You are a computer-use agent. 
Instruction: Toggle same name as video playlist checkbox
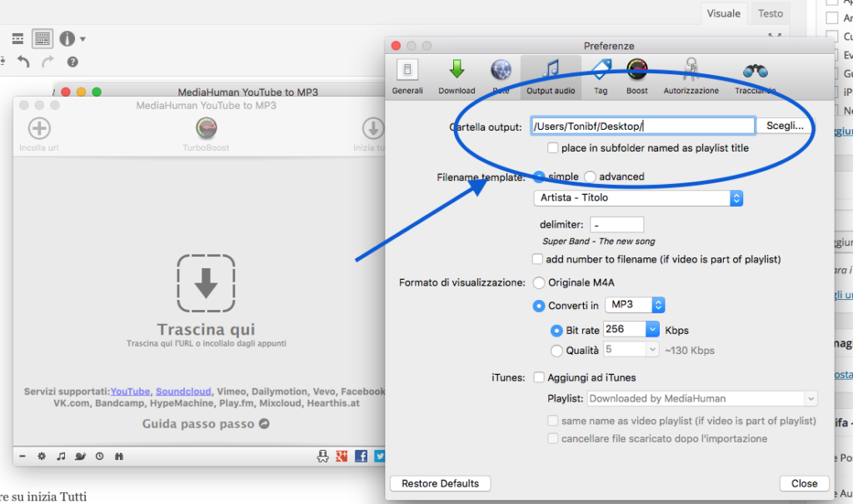click(x=553, y=421)
